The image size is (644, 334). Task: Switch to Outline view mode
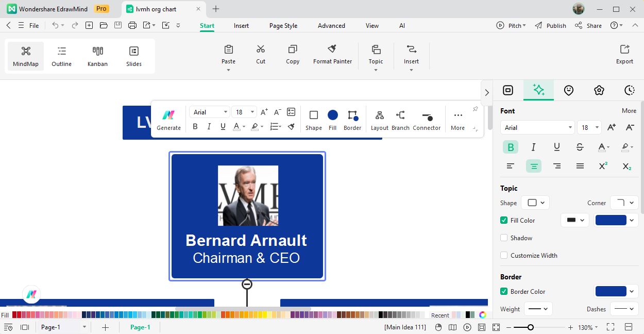(x=62, y=56)
